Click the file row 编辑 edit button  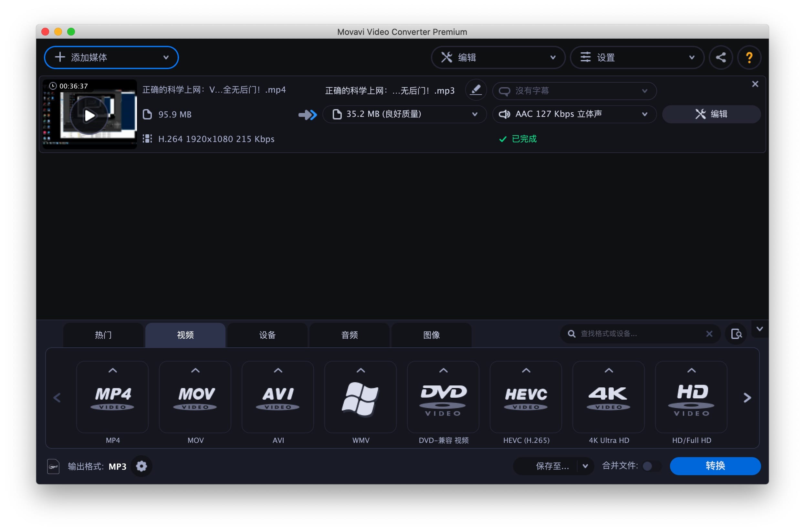click(x=711, y=114)
